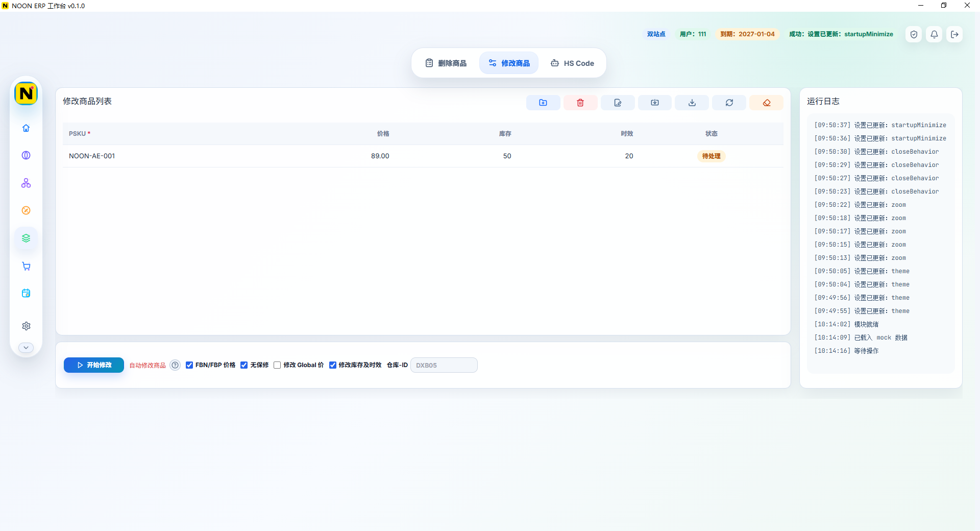
Task: Click the import folder icon in list toolbar
Action: point(543,103)
